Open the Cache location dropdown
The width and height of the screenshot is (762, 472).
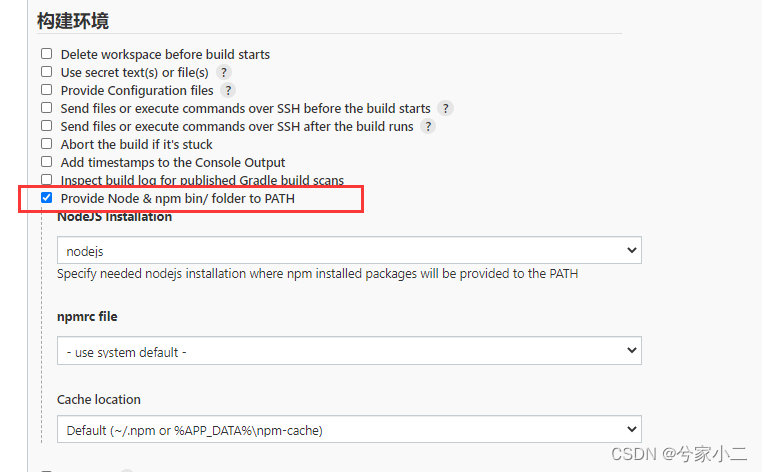[x=349, y=429]
